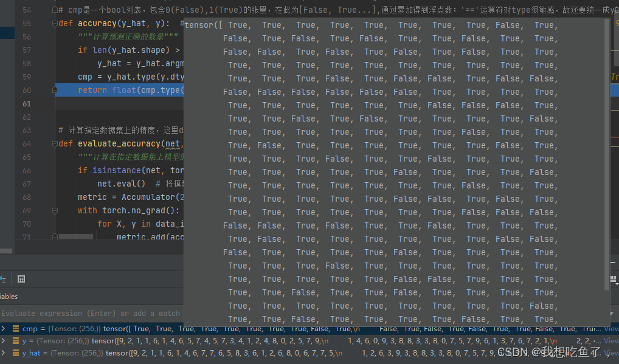The height and width of the screenshot is (364, 619).
Task: Click the fold marker on line 71 gutter
Action: point(54,237)
